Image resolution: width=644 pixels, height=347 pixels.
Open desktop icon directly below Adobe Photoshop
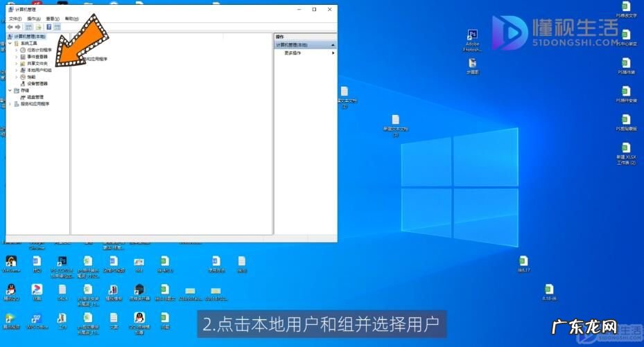[472, 66]
